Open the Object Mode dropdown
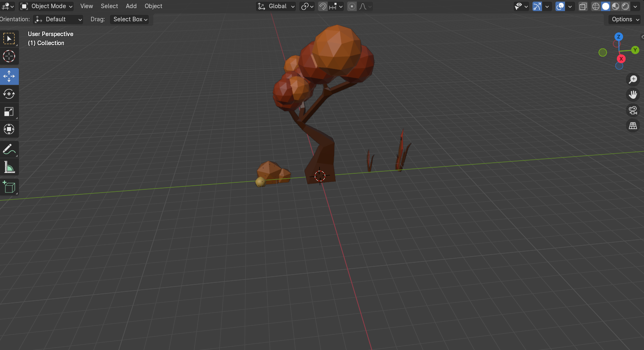This screenshot has height=350, width=644. [47, 6]
